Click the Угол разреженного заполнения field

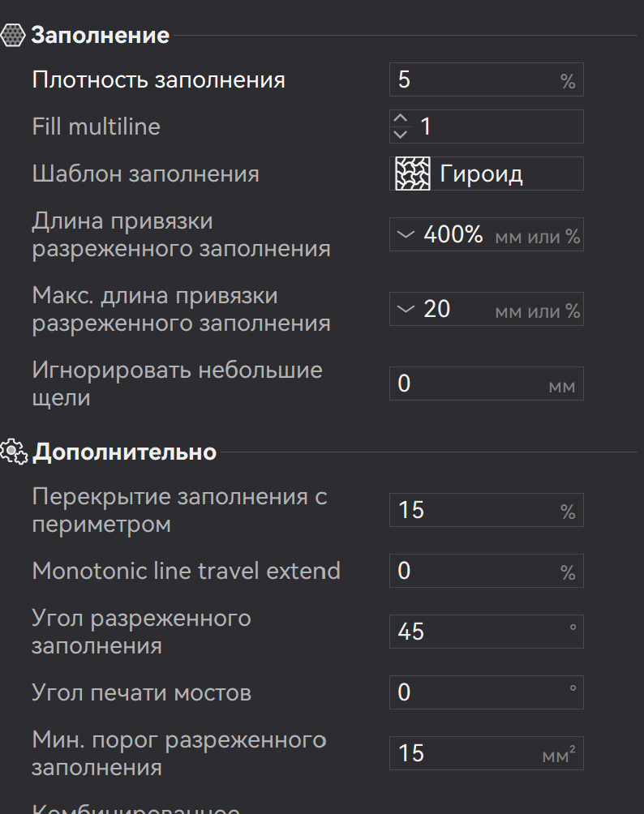pos(487,632)
